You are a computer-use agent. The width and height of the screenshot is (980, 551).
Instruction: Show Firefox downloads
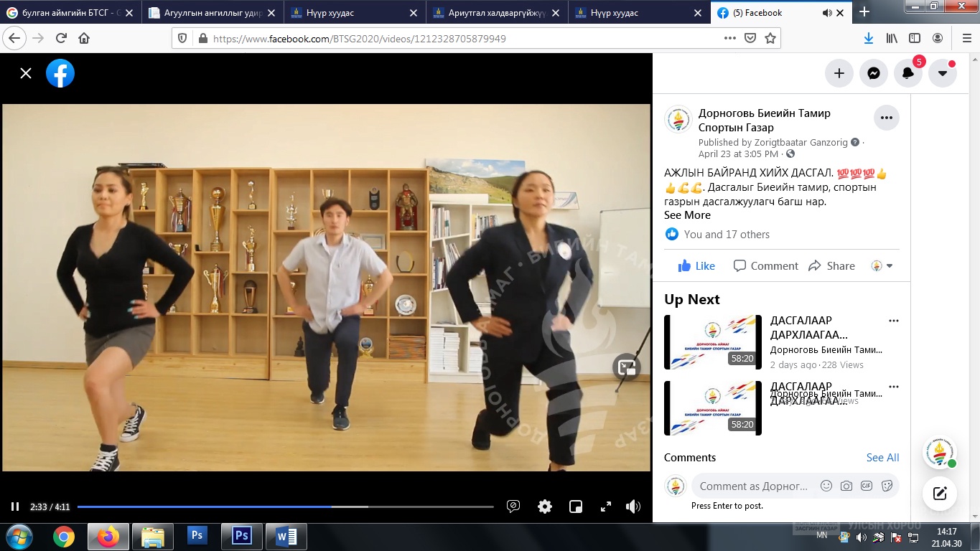pyautogui.click(x=869, y=38)
